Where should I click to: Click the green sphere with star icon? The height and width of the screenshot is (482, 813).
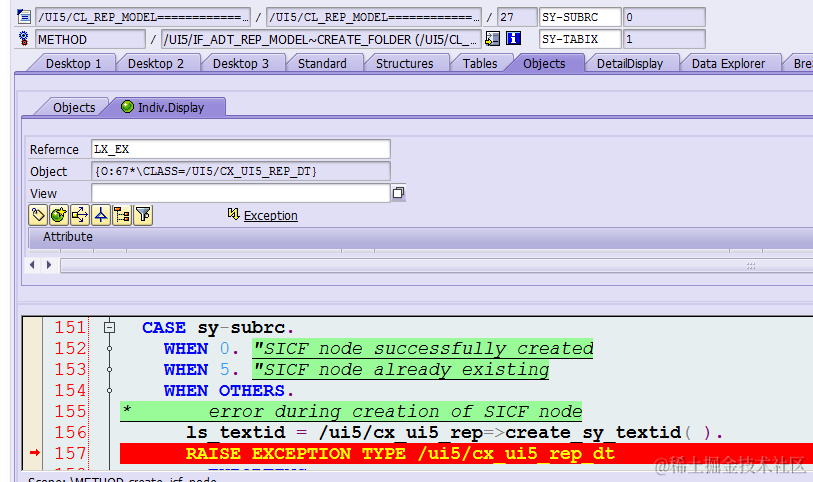[59, 215]
